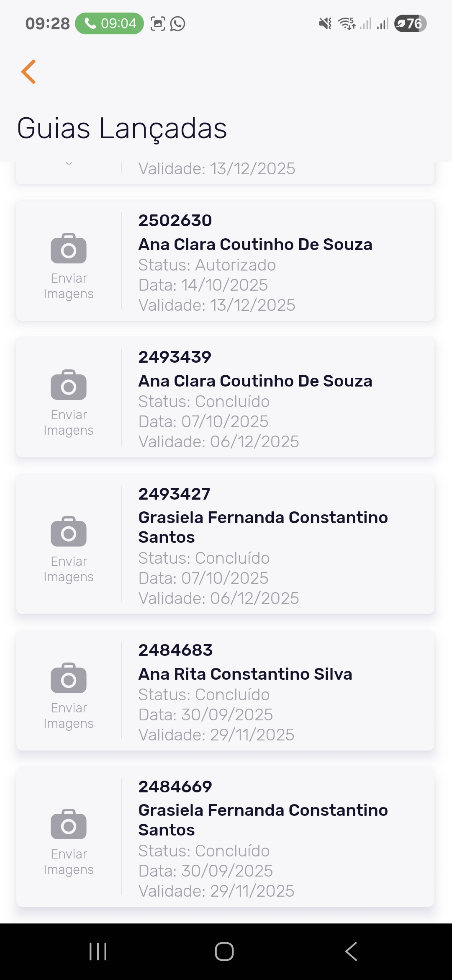Tap the orange back arrow
452x980 pixels.
(x=28, y=72)
